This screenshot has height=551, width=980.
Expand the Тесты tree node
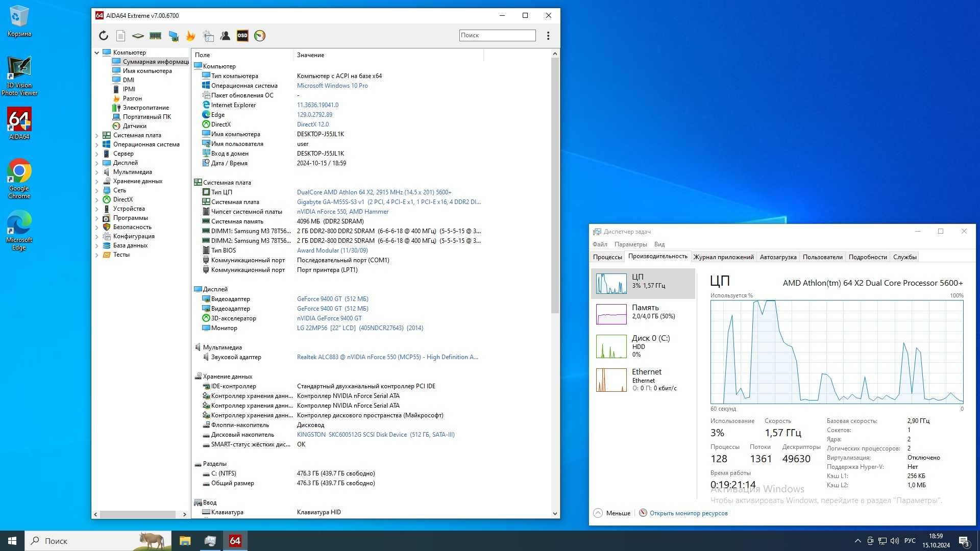point(97,255)
